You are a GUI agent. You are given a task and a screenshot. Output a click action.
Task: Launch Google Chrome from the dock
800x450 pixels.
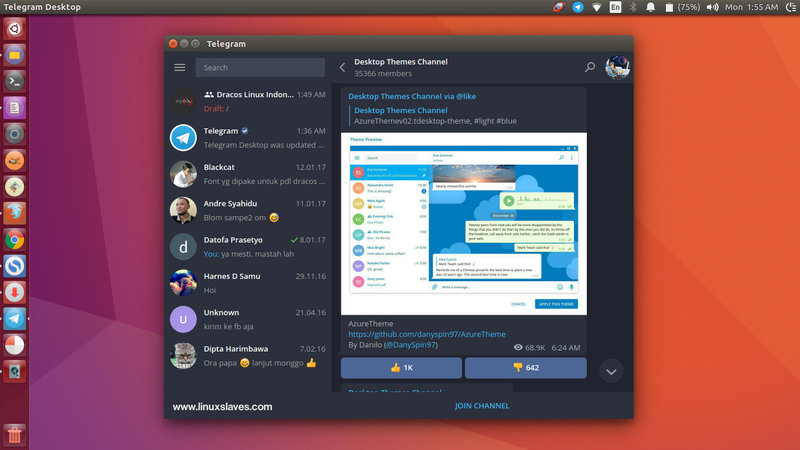click(x=14, y=239)
